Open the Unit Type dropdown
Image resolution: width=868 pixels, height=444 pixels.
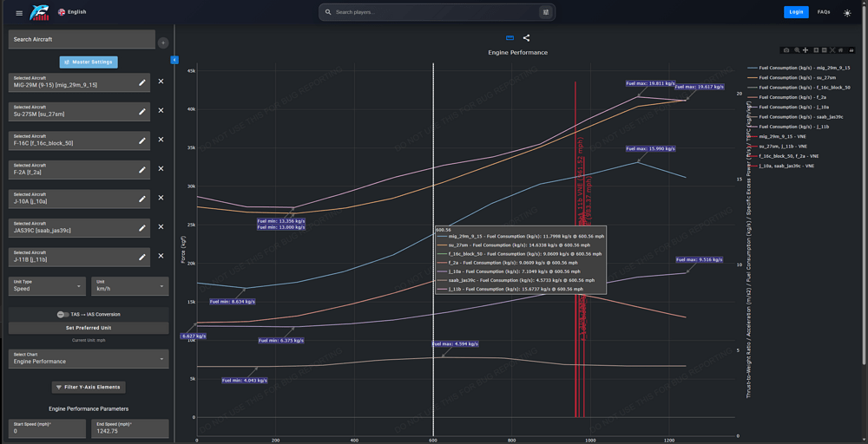[48, 285]
